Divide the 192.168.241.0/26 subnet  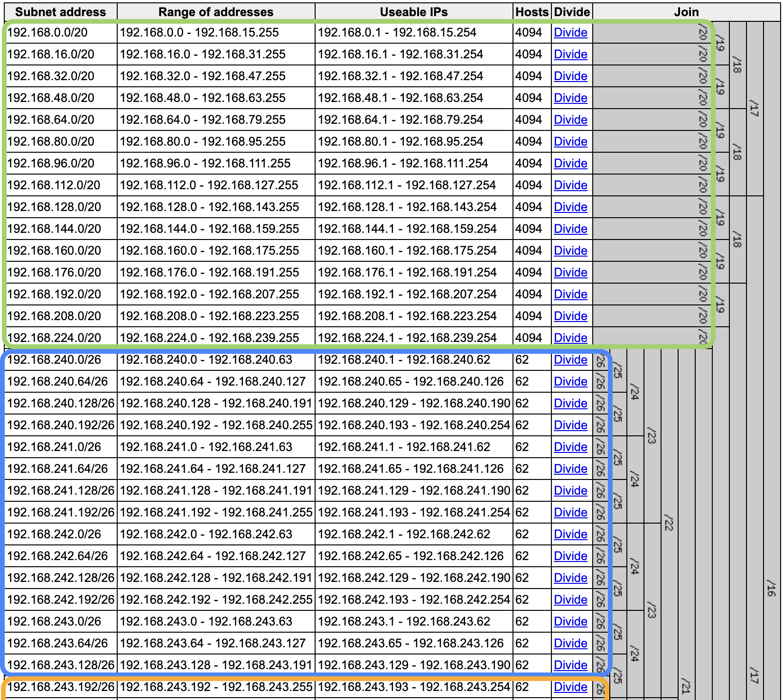(570, 447)
